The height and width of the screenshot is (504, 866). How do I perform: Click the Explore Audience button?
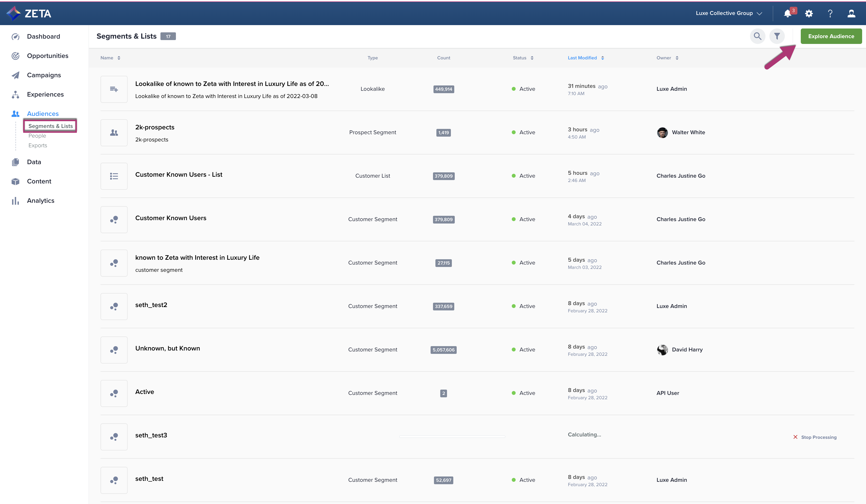(x=831, y=36)
